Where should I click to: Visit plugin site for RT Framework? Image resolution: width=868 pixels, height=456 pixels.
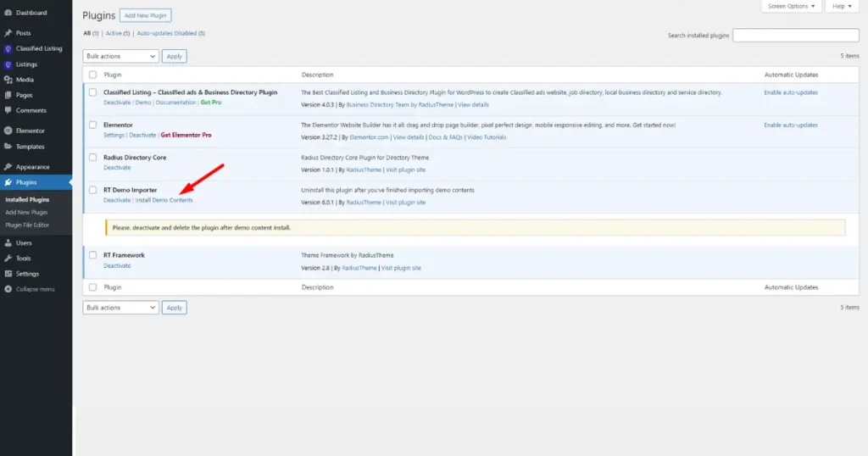coord(401,268)
